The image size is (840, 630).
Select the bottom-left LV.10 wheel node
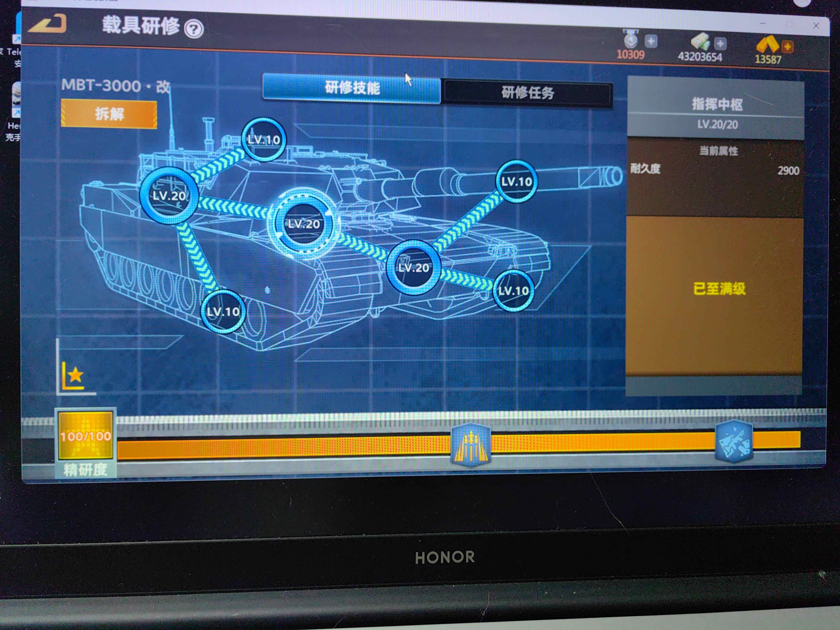223,311
